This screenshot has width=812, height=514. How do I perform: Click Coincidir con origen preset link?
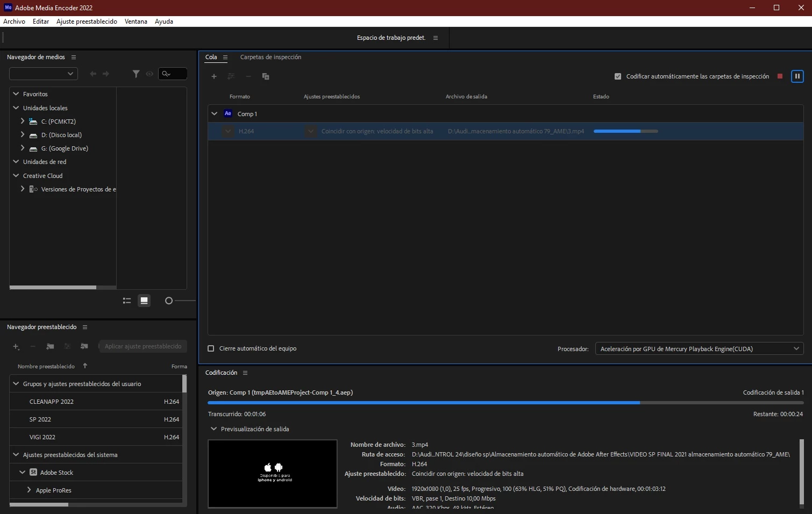click(377, 131)
